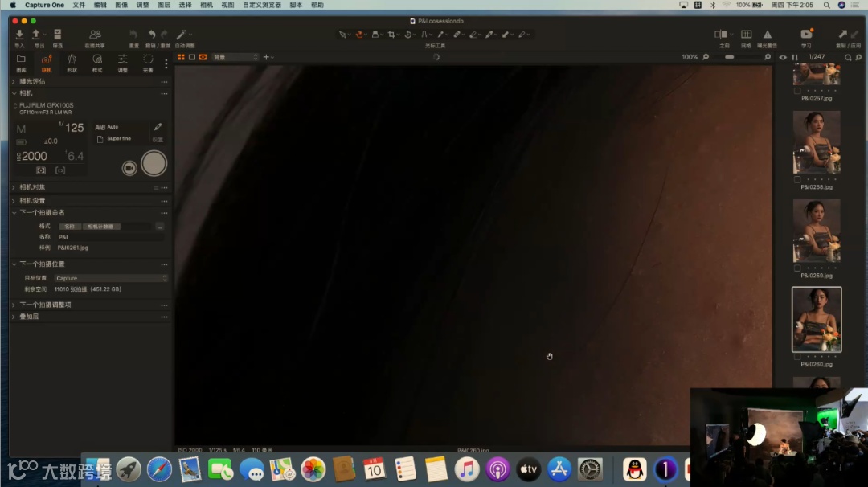The image size is (868, 487).
Task: Collapse the Camera (相机) panel
Action: [14, 93]
